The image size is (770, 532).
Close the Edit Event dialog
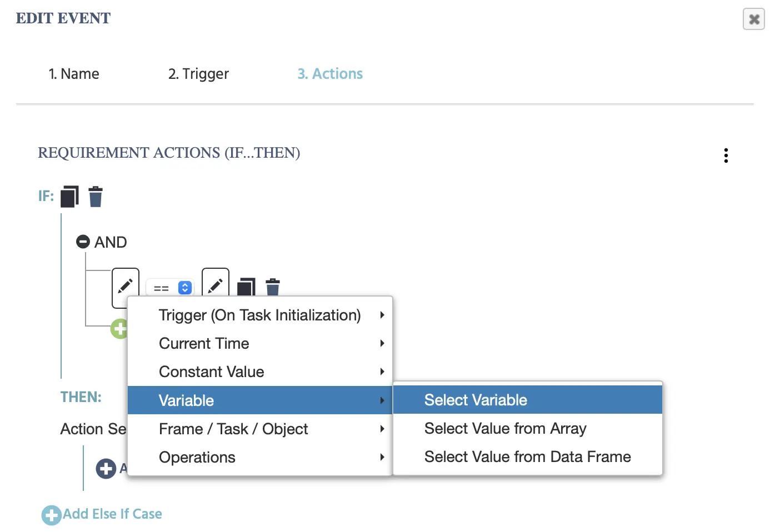[754, 19]
